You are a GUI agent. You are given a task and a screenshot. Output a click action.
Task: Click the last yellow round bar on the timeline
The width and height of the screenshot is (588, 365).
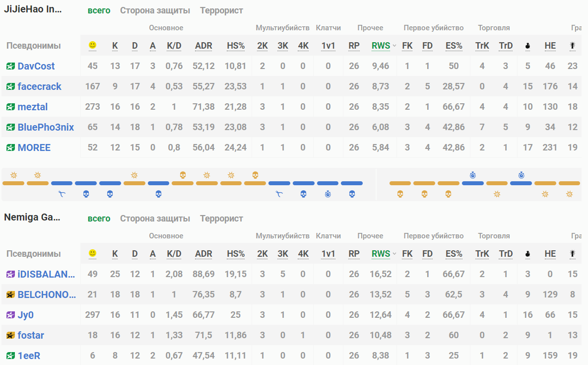(x=569, y=183)
